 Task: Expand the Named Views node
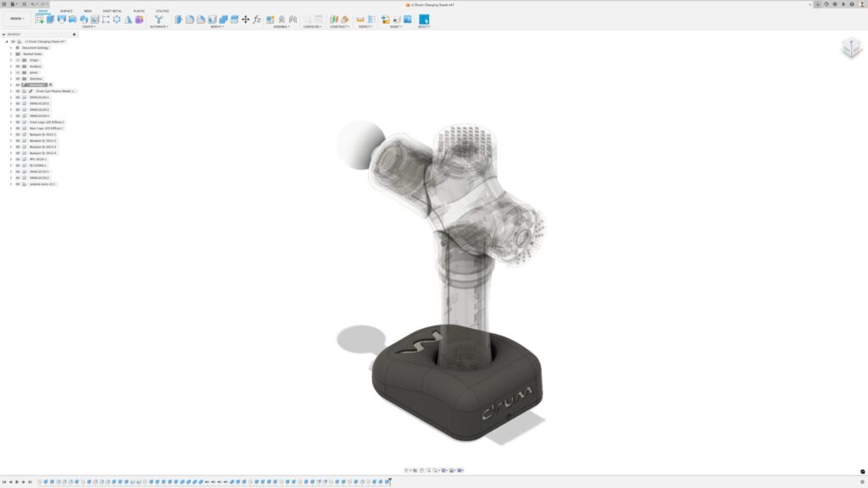[x=11, y=53]
